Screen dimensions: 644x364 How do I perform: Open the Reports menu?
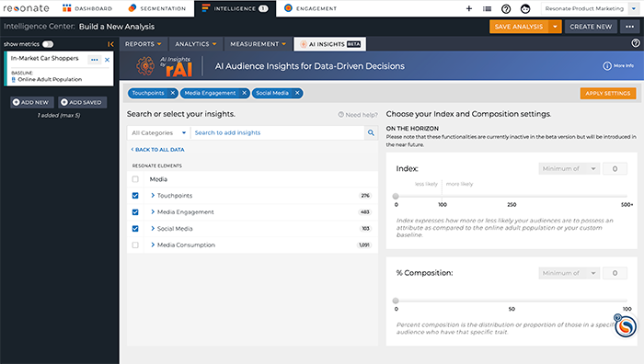[x=143, y=44]
